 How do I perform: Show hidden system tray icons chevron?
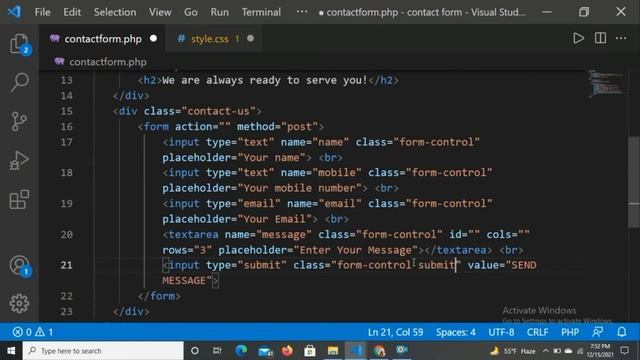click(545, 351)
